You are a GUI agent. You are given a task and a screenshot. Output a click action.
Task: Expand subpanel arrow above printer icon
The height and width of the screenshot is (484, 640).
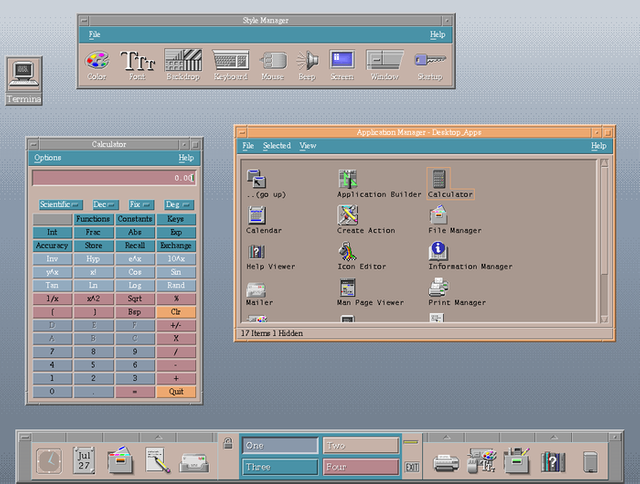click(x=446, y=437)
